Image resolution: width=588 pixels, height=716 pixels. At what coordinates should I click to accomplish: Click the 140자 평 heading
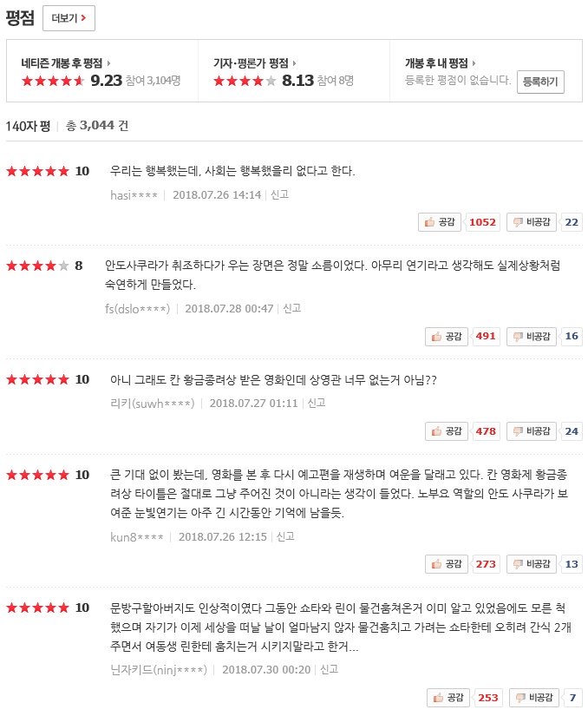(x=28, y=126)
